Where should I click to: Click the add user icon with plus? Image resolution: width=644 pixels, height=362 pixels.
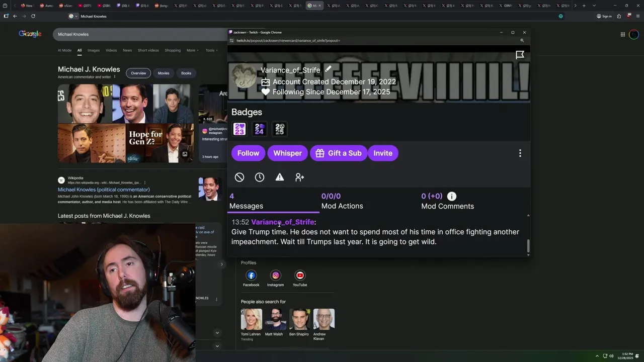(x=300, y=177)
